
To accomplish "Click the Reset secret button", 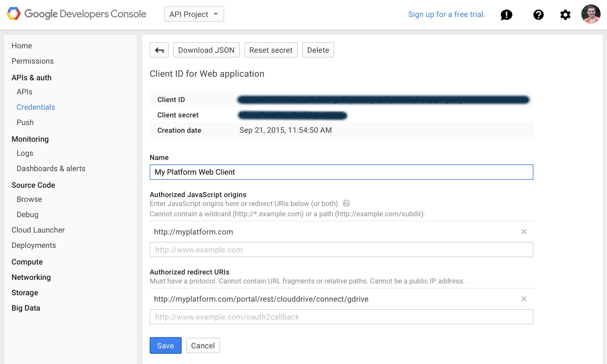I will coord(271,50).
